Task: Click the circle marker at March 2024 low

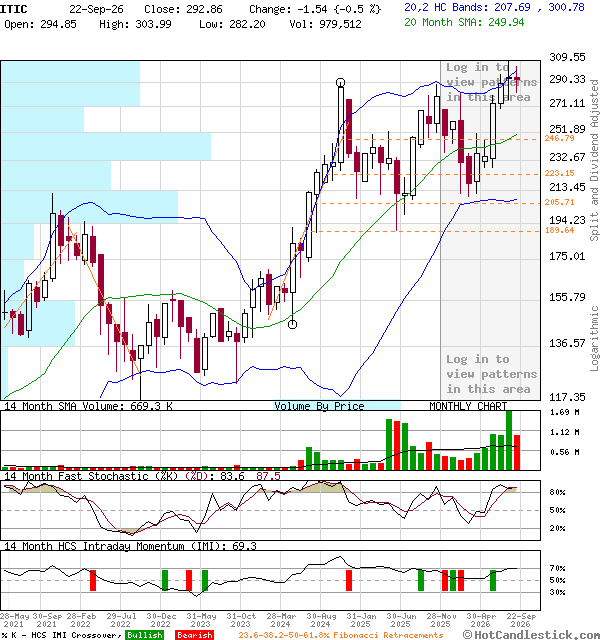Action: pos(292,324)
